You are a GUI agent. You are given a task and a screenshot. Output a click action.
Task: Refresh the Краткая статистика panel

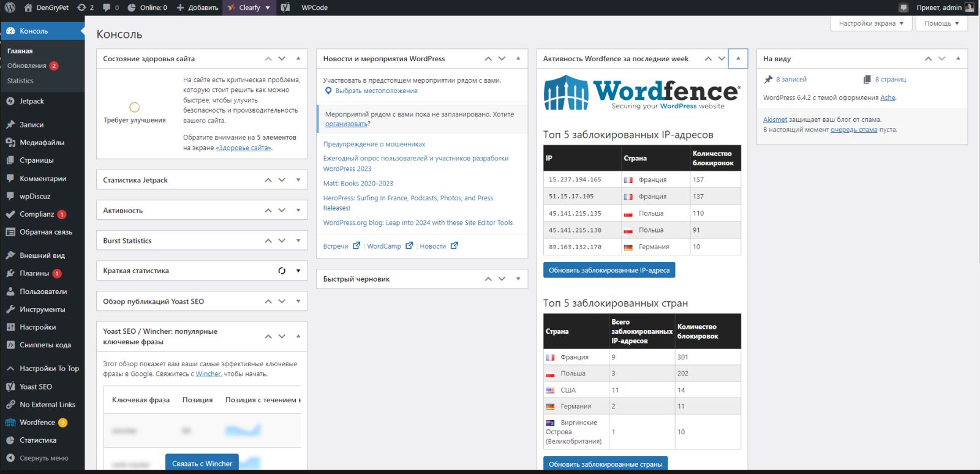[x=282, y=271]
